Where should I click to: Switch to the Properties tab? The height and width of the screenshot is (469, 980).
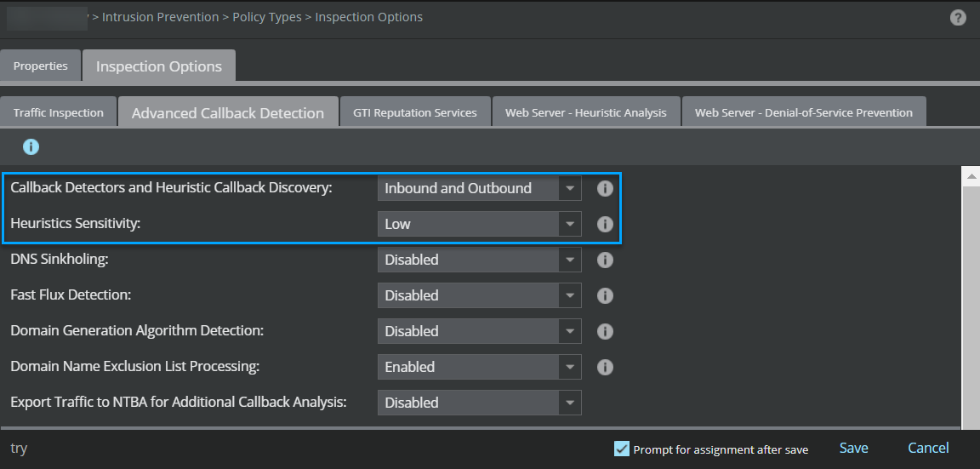pyautogui.click(x=41, y=66)
